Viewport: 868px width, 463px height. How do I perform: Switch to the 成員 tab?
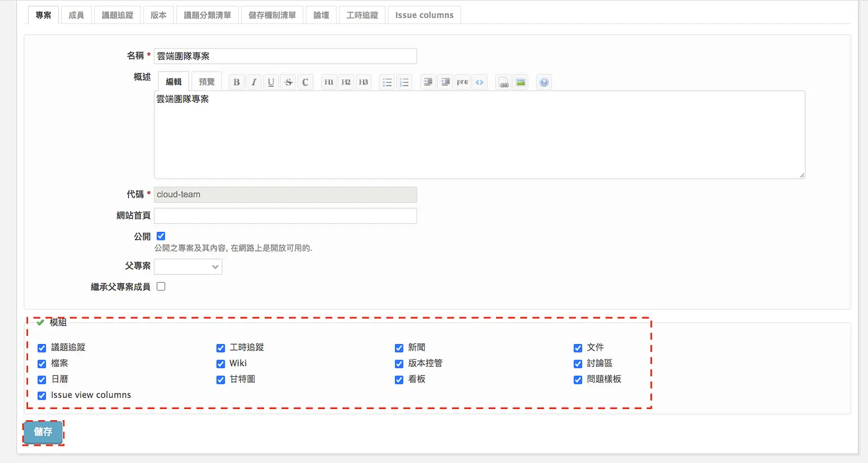(x=76, y=15)
